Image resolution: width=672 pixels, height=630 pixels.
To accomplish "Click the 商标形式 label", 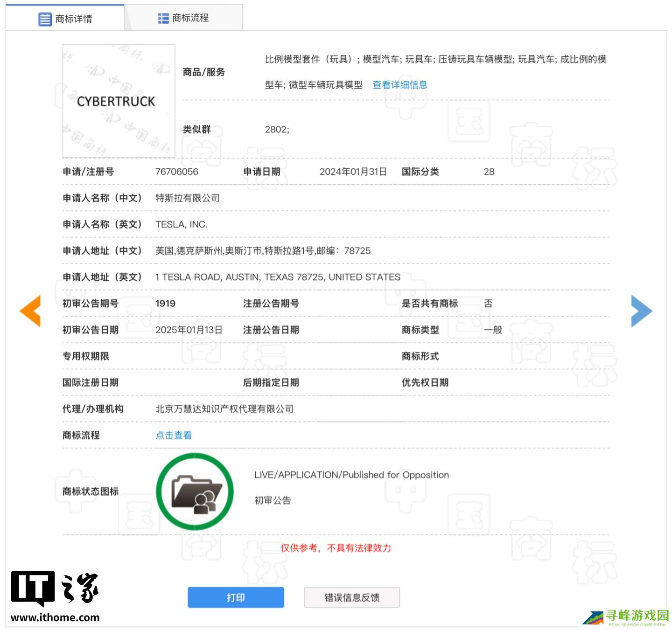I will coord(420,356).
